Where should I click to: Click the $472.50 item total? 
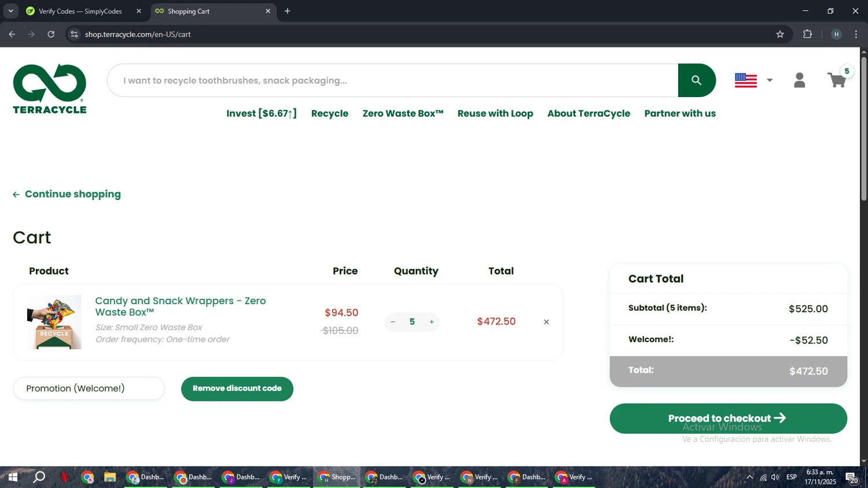click(x=496, y=321)
